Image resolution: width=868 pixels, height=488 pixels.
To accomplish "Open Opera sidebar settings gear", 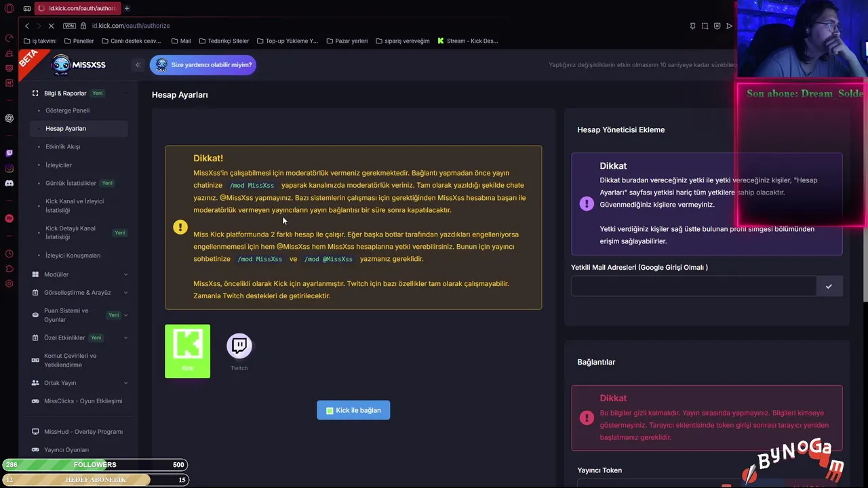I will (x=9, y=283).
